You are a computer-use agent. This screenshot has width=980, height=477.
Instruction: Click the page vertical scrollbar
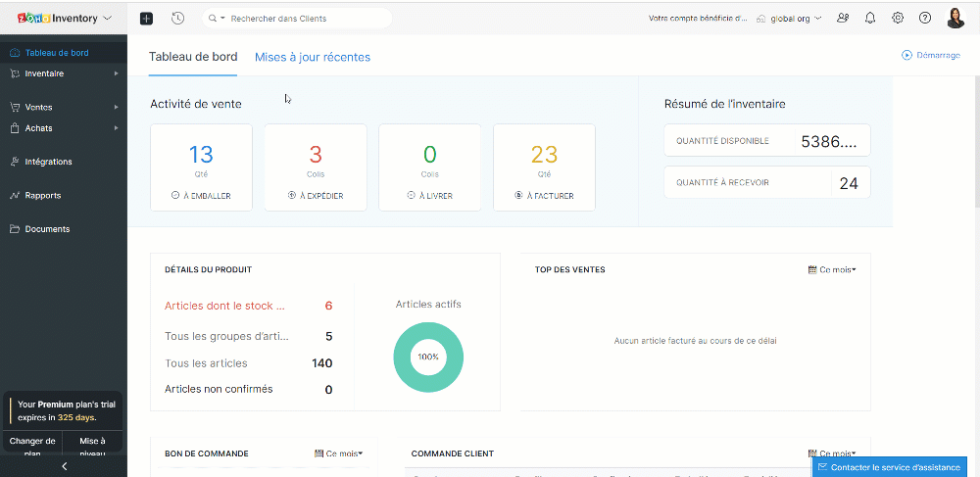[976, 142]
